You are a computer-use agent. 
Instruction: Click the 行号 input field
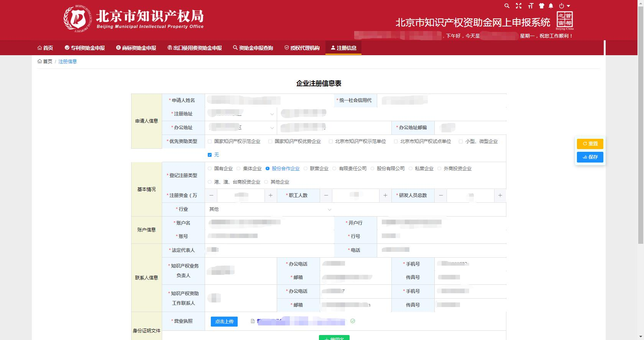(x=442, y=237)
